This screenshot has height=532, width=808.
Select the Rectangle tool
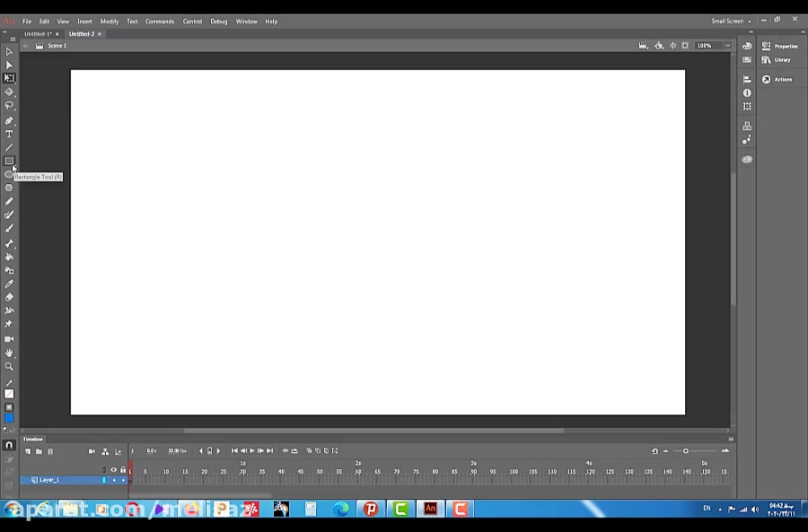9,162
